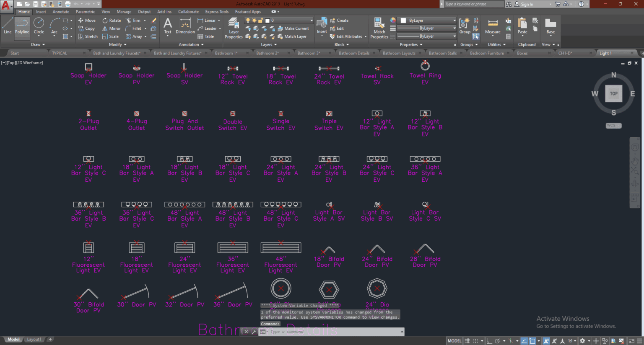
Task: Open the Layer Properties manager
Action: point(233,27)
